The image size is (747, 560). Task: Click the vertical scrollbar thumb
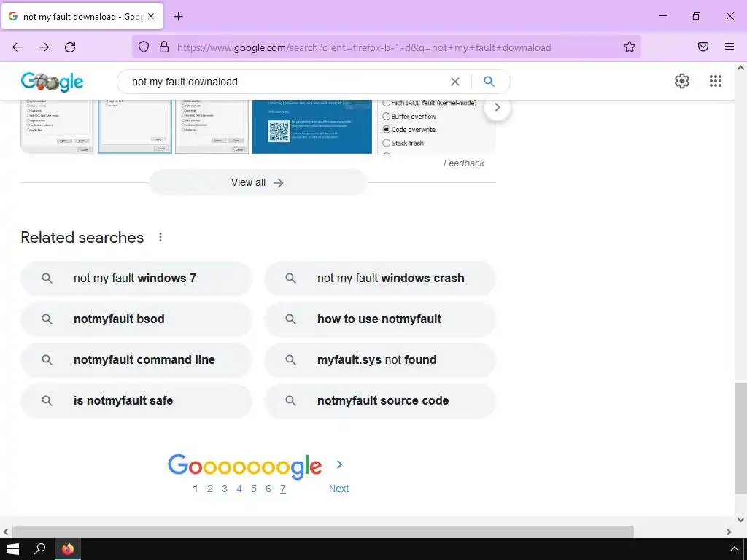pos(740,438)
